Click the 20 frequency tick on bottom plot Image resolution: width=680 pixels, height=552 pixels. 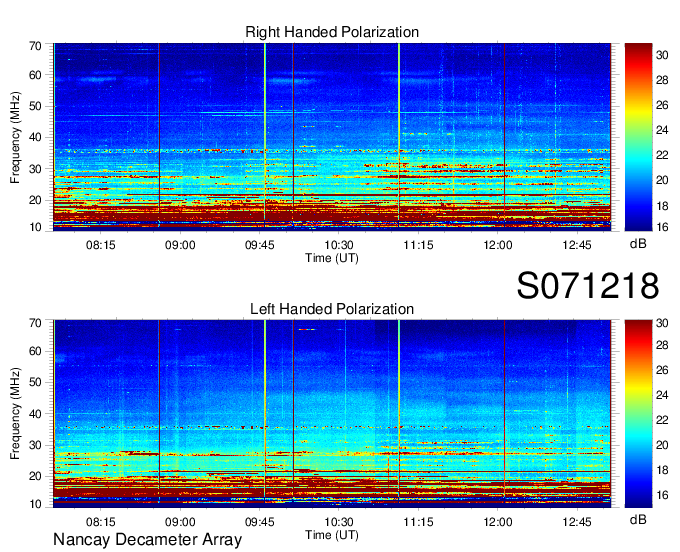[35, 476]
